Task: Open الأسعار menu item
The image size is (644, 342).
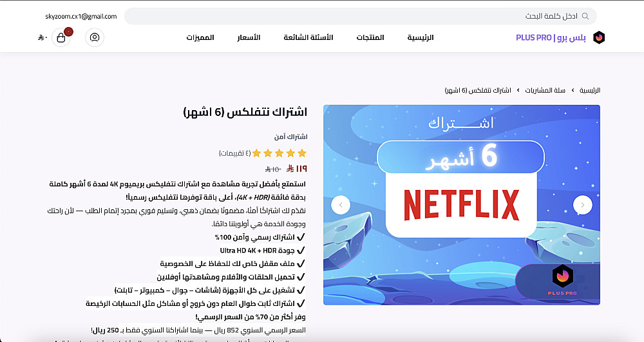Action: (249, 37)
